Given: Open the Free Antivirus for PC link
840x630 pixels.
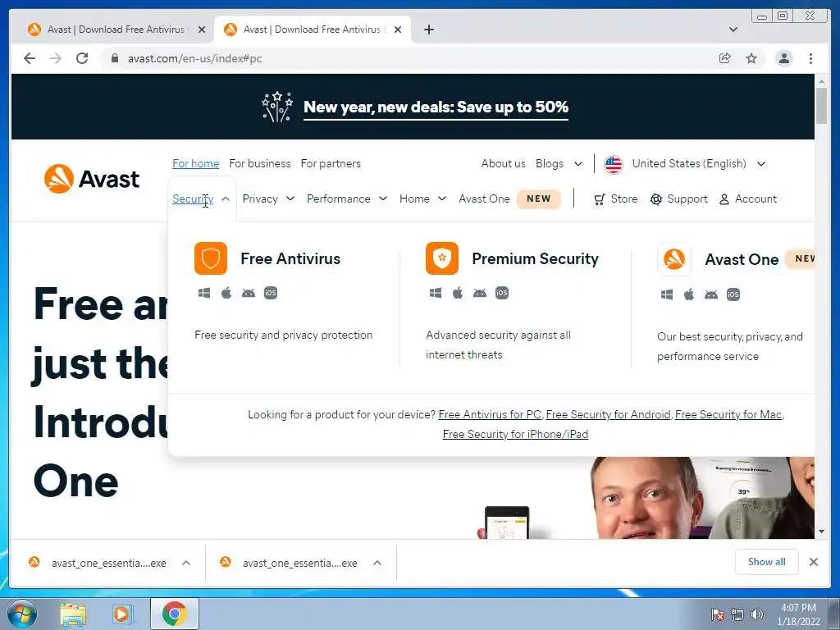Looking at the screenshot, I should click(490, 414).
